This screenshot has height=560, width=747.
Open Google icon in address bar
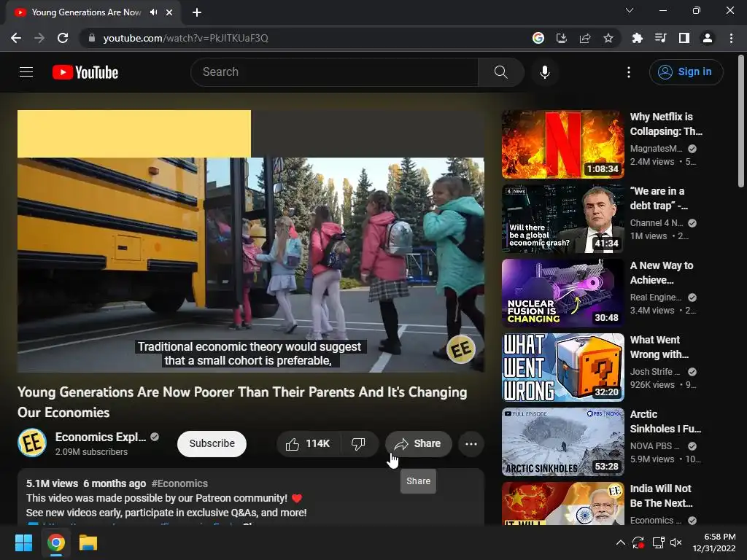[538, 38]
